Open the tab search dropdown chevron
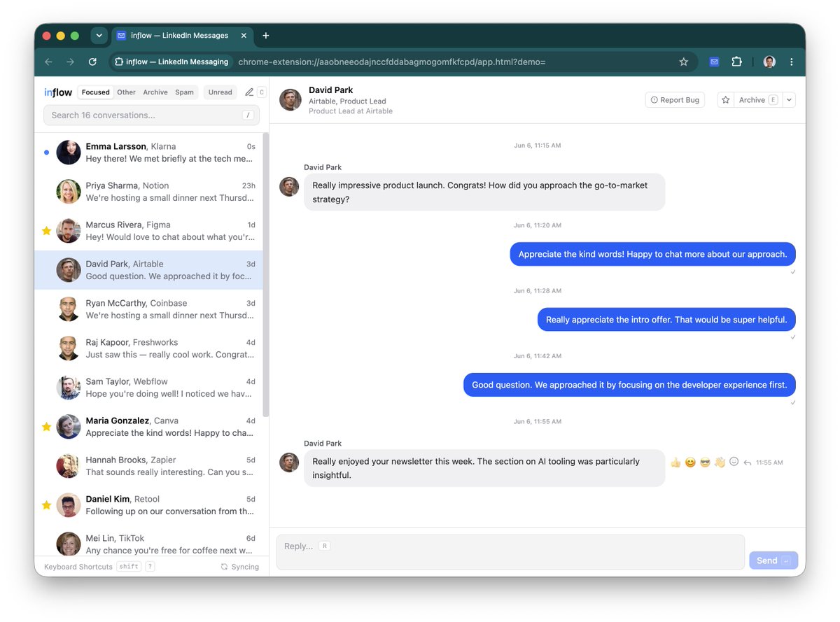This screenshot has width=840, height=622. (99, 36)
